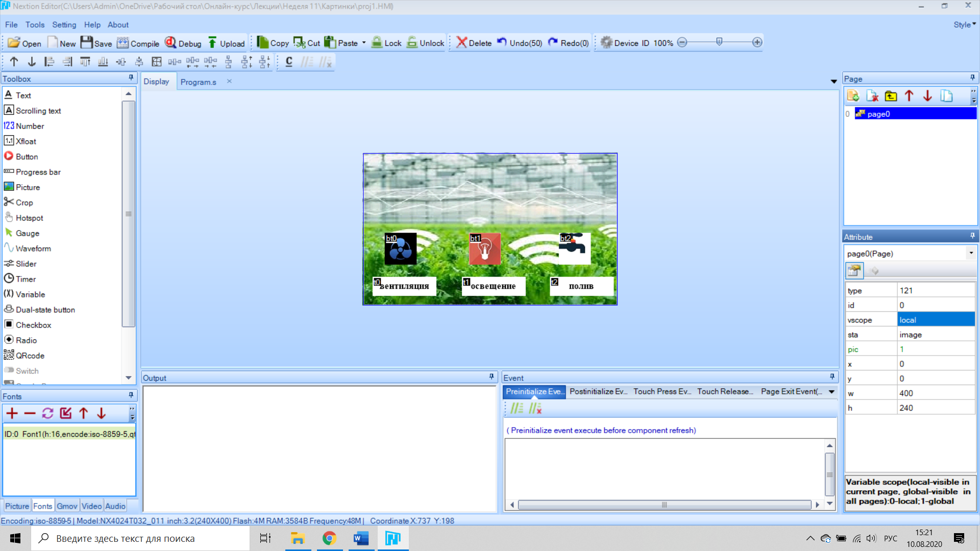Click the Touch Press Event tab

click(661, 391)
